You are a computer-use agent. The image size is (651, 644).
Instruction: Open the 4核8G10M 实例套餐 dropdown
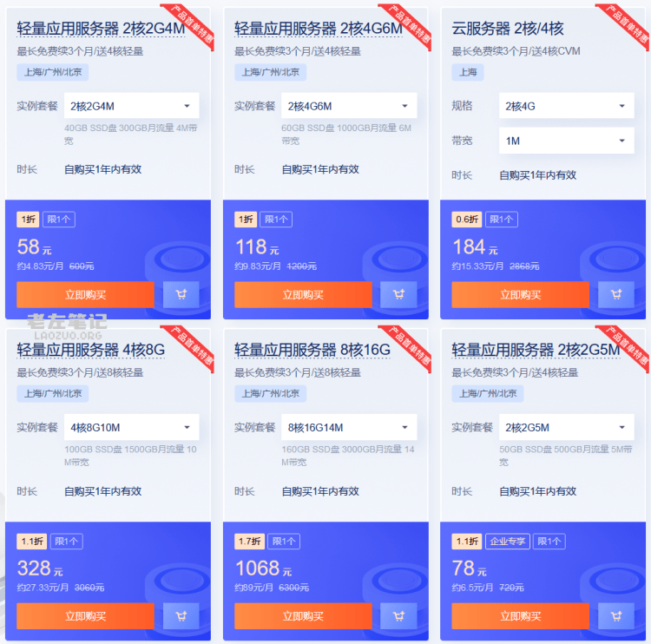[132, 427]
